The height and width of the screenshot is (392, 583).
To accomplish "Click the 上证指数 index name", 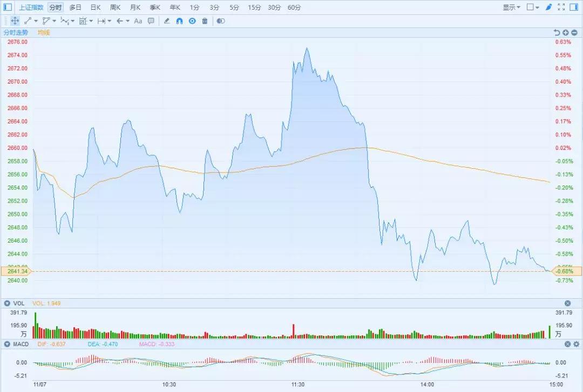I will click(31, 7).
